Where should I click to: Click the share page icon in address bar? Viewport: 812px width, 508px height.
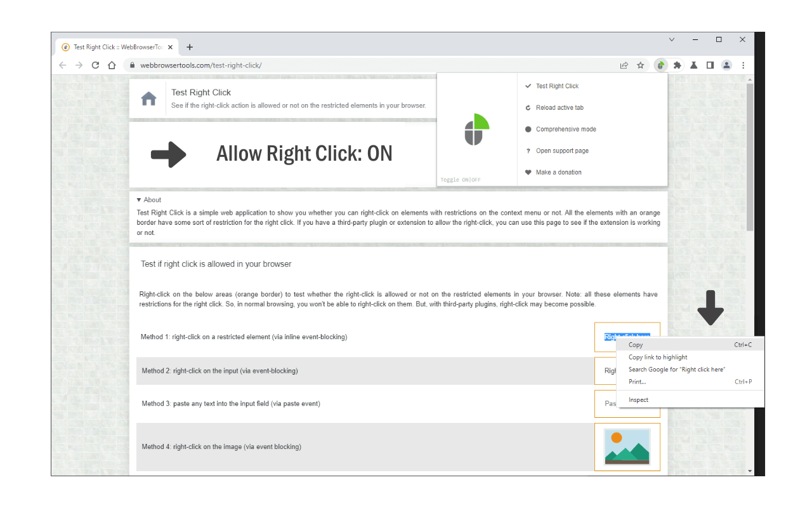[x=624, y=65]
